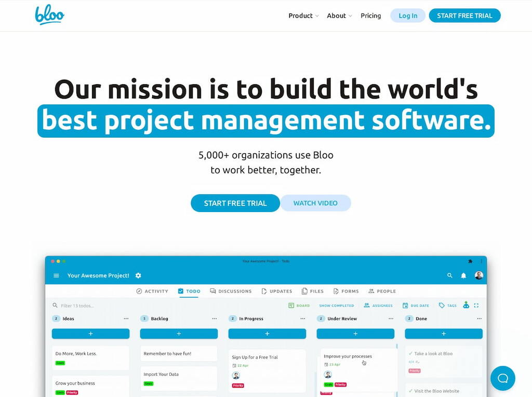Click the WATCH VIDEO button
This screenshot has height=397, width=532.
[x=316, y=203]
